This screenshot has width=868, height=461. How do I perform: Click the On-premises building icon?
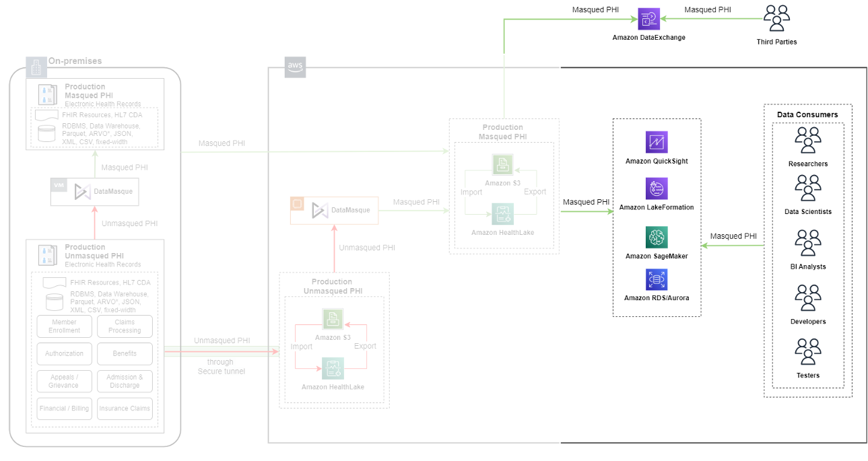[x=36, y=67]
